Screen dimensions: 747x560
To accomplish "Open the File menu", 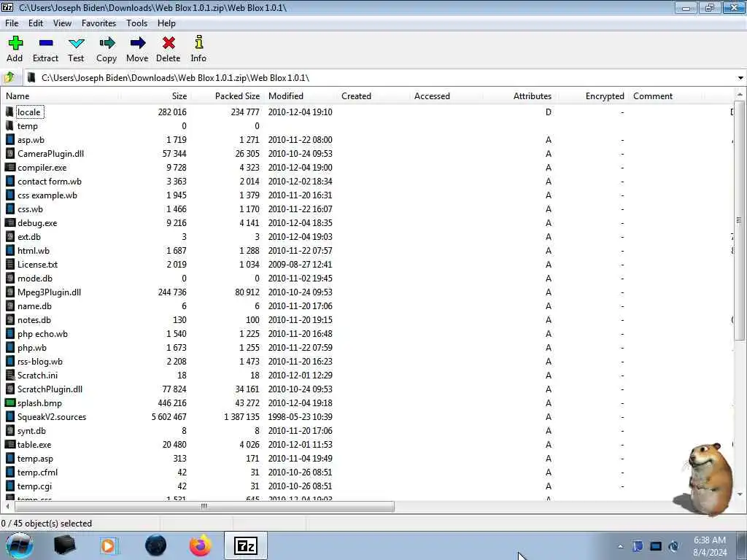I will point(12,23).
